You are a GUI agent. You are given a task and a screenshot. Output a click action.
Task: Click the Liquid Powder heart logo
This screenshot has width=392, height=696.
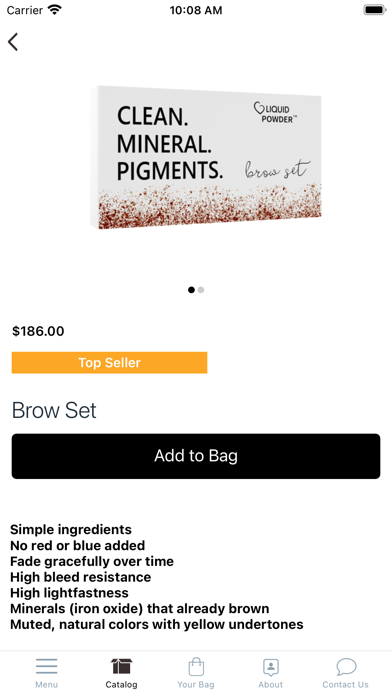point(258,108)
